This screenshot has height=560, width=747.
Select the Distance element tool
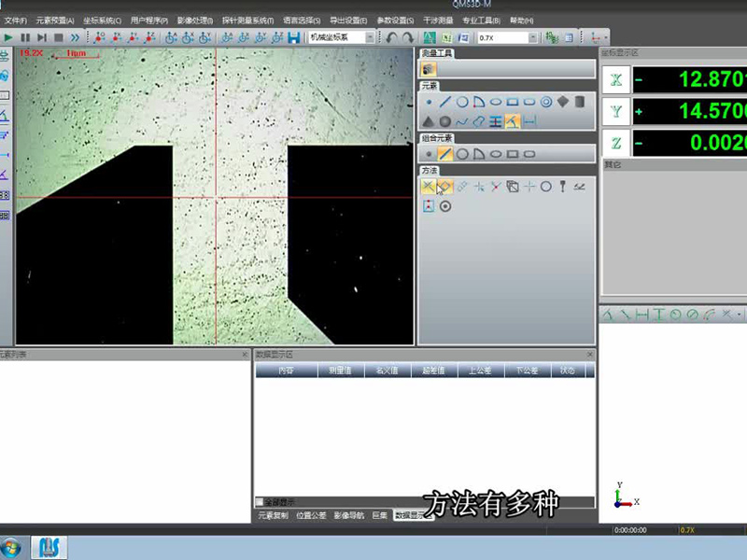529,121
